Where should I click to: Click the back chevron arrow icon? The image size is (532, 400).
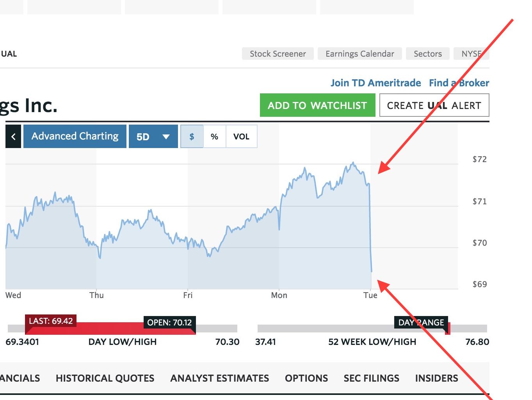pos(13,136)
